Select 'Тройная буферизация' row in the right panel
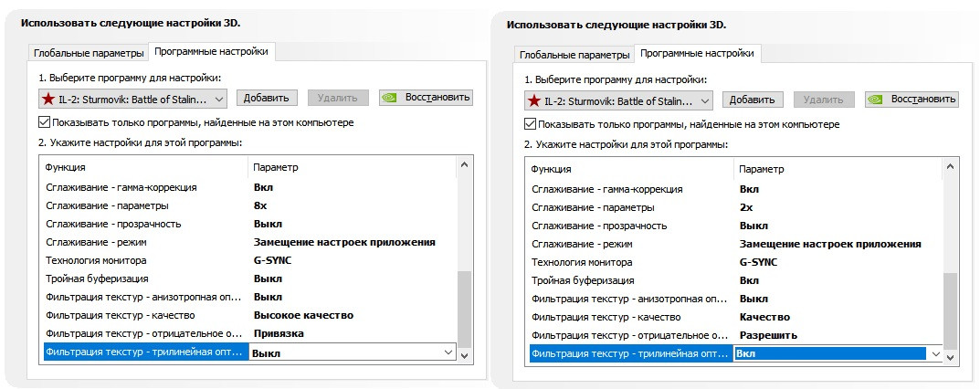 (x=630, y=280)
